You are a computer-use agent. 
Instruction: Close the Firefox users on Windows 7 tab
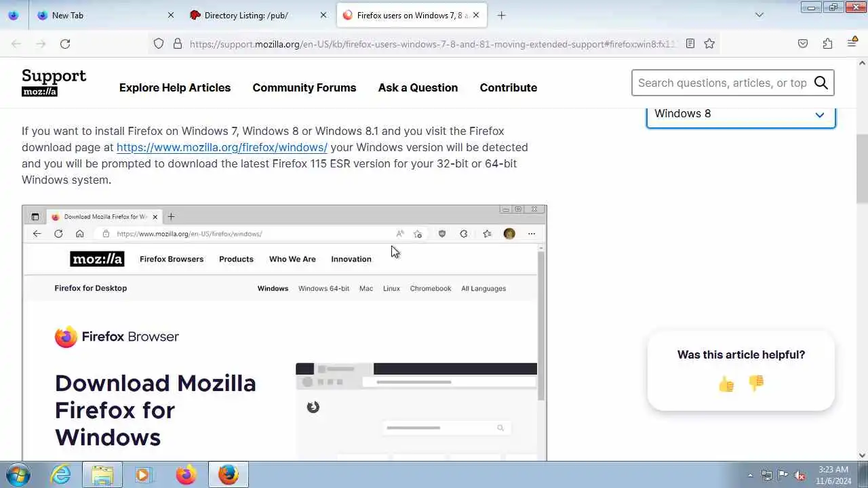click(476, 15)
